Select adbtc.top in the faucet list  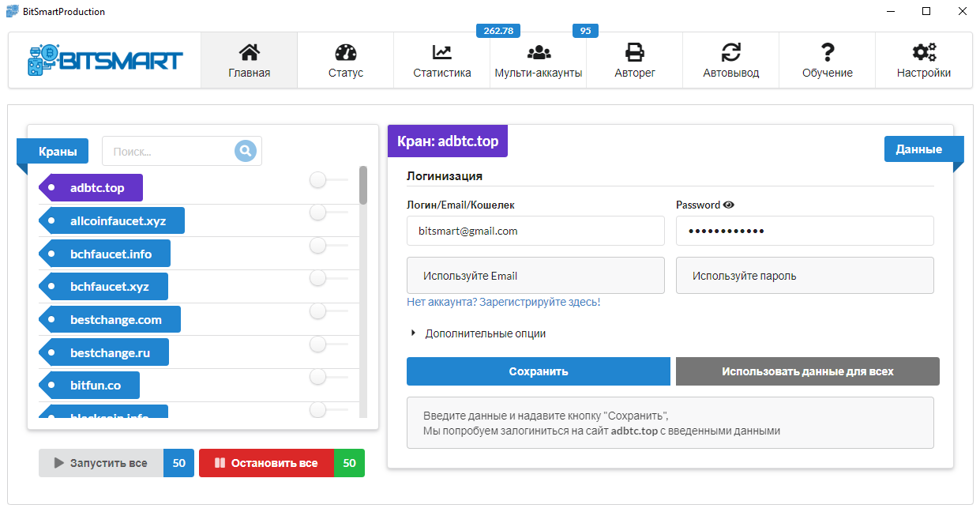91,188
